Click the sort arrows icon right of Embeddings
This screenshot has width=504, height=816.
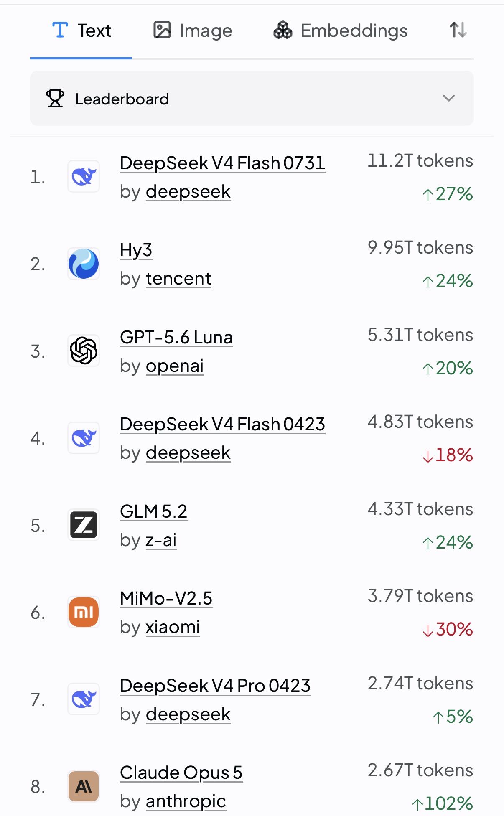[458, 30]
